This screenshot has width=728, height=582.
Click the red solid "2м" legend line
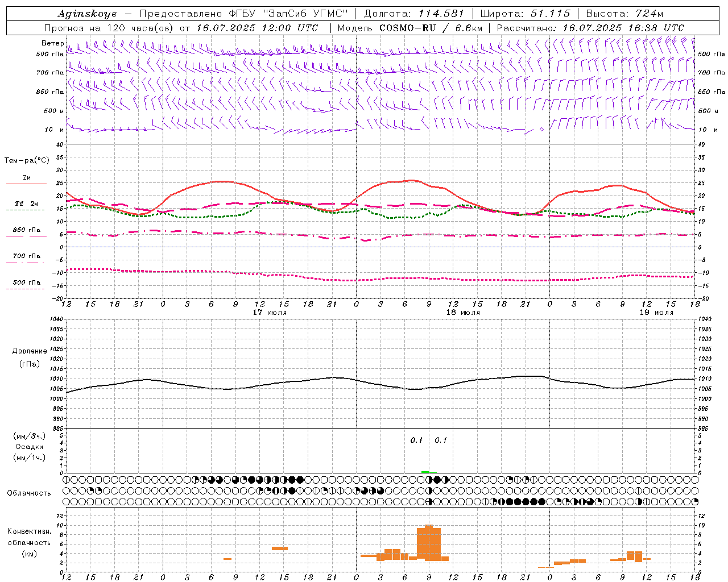tap(26, 184)
